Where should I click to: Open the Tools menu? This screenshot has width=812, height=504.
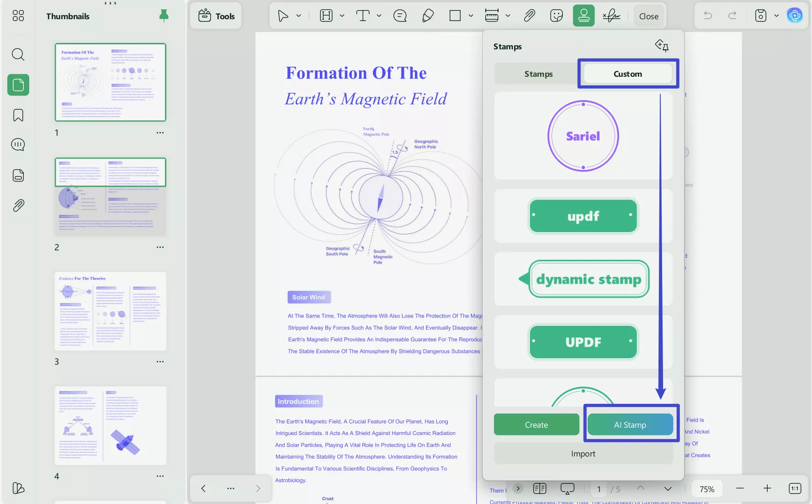point(217,16)
